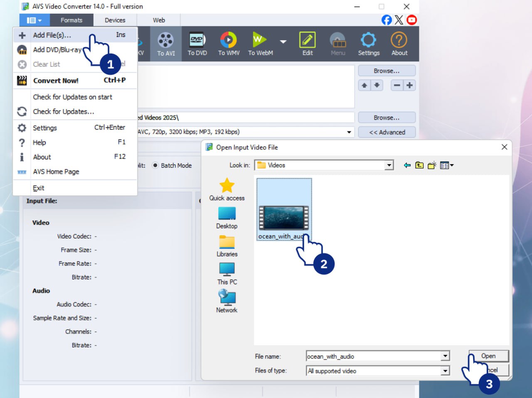Select the To DVD conversion format

pos(197,44)
